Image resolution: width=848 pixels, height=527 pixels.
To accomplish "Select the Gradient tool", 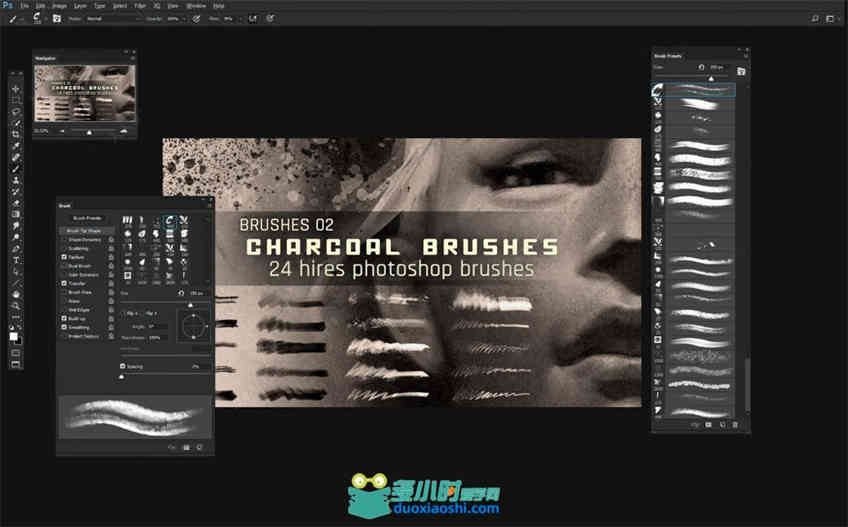I will click(x=16, y=214).
